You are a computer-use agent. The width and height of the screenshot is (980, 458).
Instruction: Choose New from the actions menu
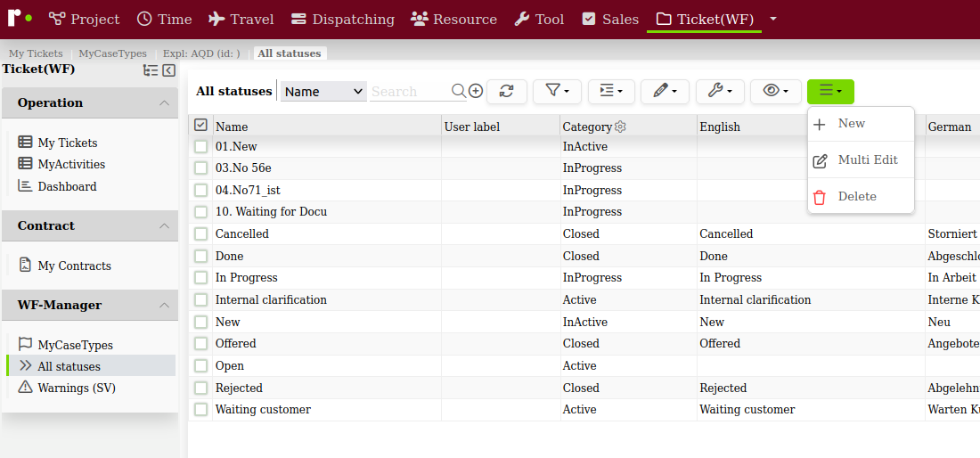[861, 124]
